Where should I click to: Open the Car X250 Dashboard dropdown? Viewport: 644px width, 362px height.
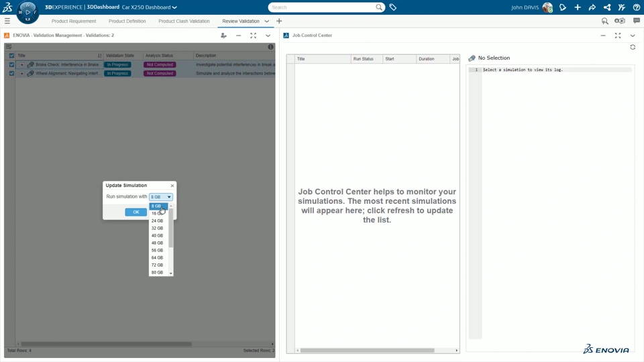tap(174, 7)
